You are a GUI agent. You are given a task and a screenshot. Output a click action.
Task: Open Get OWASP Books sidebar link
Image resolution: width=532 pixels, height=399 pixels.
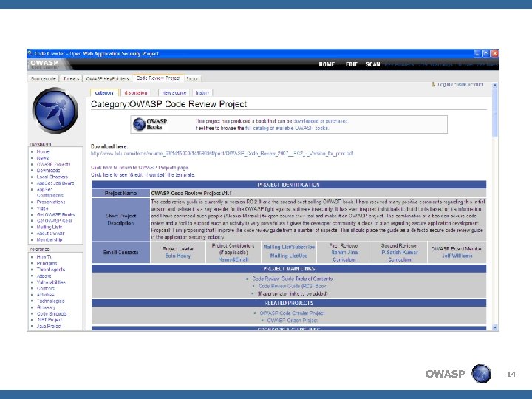click(x=55, y=215)
